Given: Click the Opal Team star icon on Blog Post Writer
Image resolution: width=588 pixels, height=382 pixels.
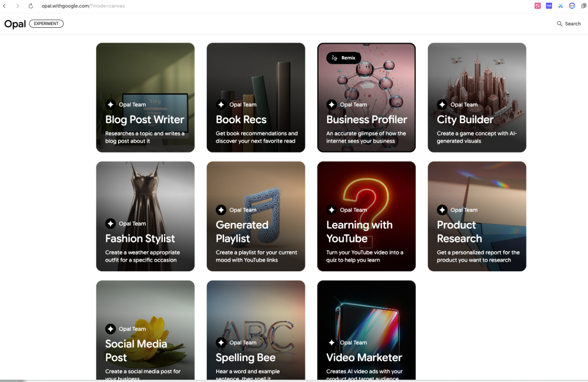Looking at the screenshot, I should (x=110, y=105).
